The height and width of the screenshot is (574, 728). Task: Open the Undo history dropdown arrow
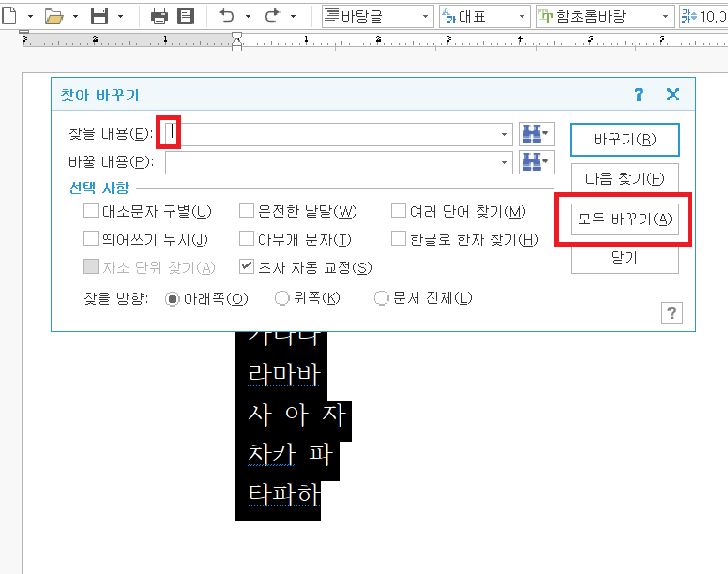248,16
